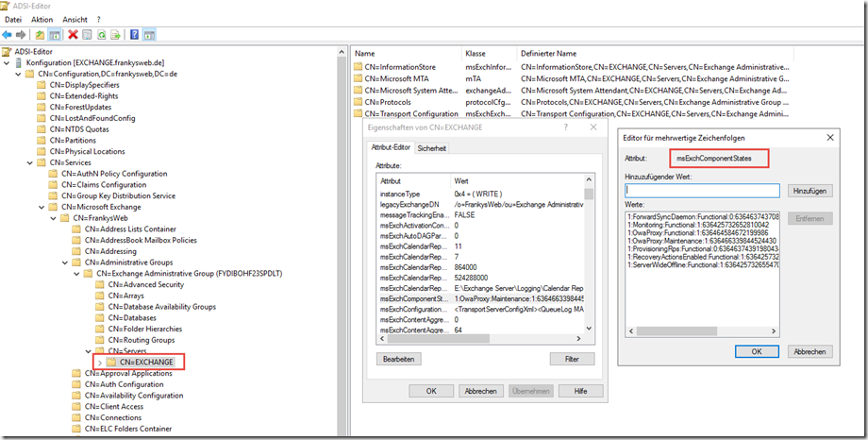Click the export list toolbar icon
This screenshot has height=440, width=868.
113,34
